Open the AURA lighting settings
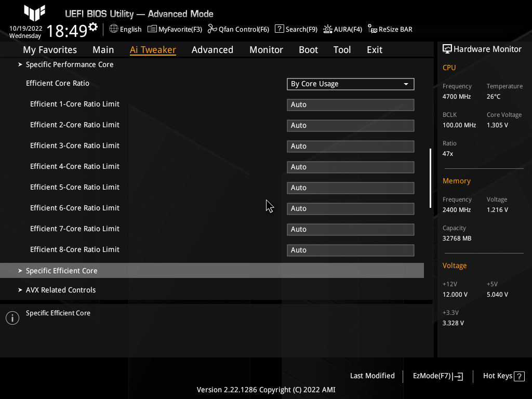This screenshot has width=532, height=399. point(342,29)
